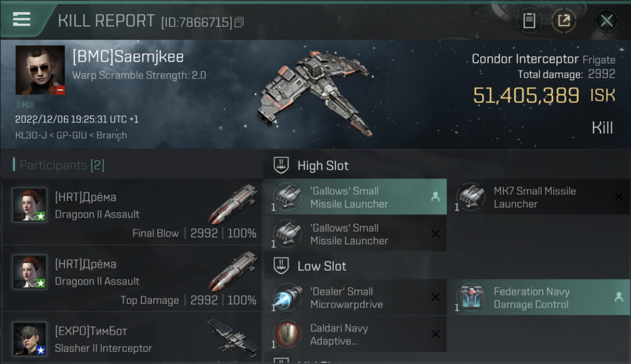The image size is (631, 364).
Task: Click the second 'Gallows' Small Missile Launcher
Action: pos(355,233)
